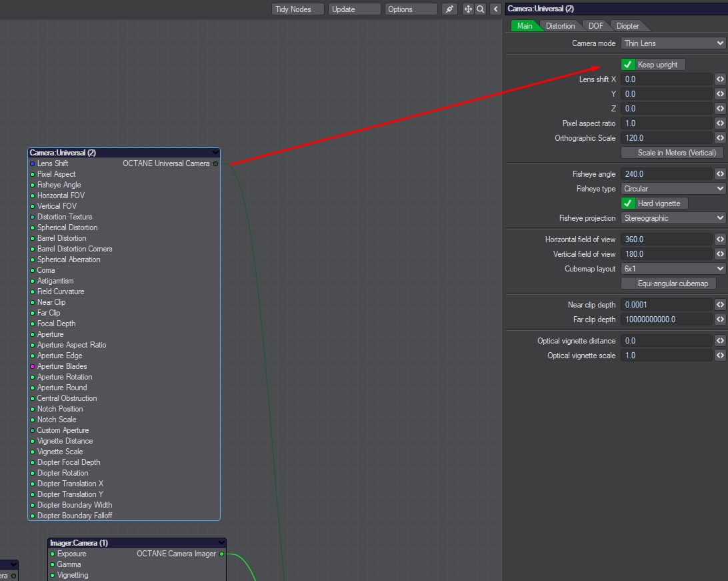Viewport: 728px width, 581px height.
Task: Click the Fisheye angle 240.0 field
Action: click(x=667, y=174)
